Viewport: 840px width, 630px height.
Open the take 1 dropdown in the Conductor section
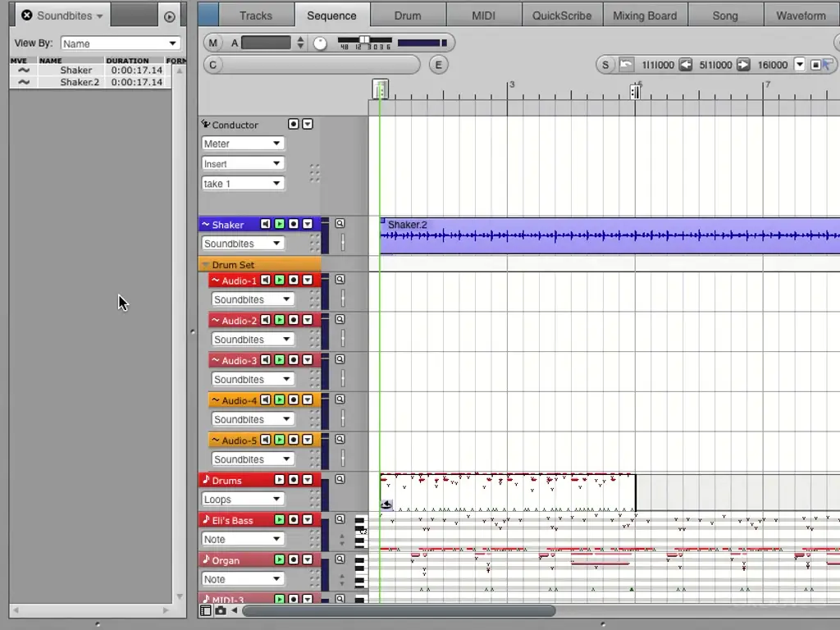(x=242, y=183)
